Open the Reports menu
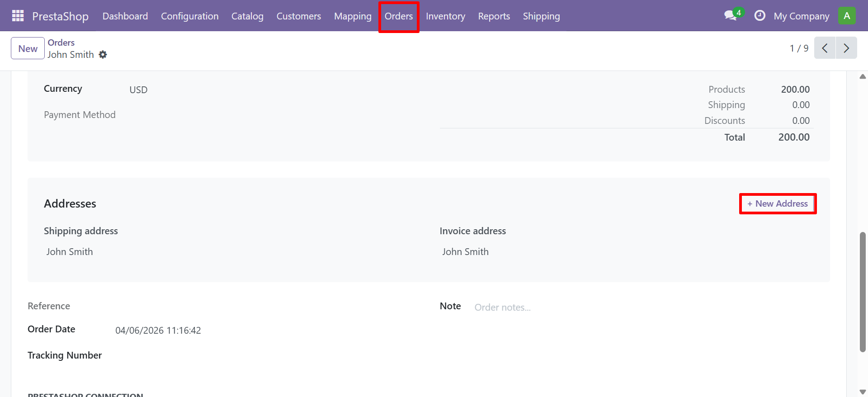This screenshot has height=397, width=868. coord(494,16)
